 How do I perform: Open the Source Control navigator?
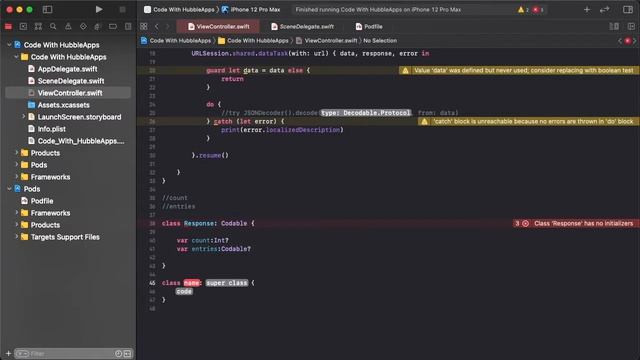(23, 27)
